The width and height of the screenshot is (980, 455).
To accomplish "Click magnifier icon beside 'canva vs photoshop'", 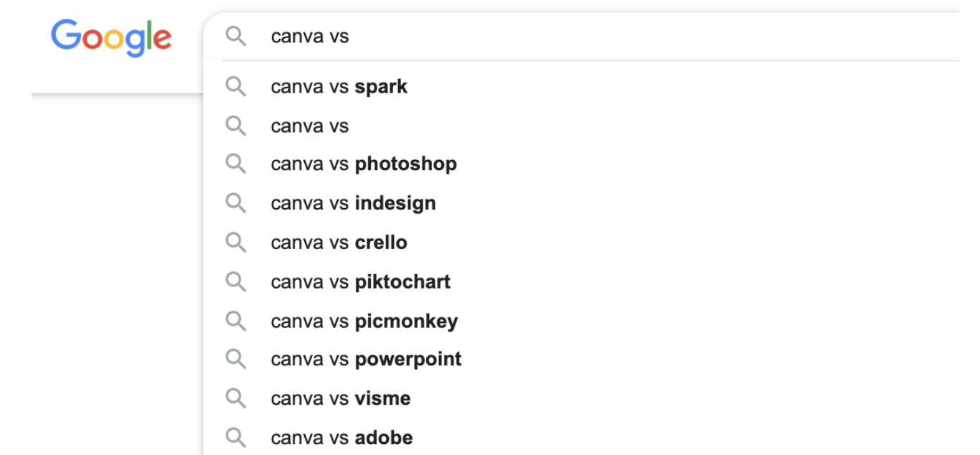I will [x=236, y=164].
